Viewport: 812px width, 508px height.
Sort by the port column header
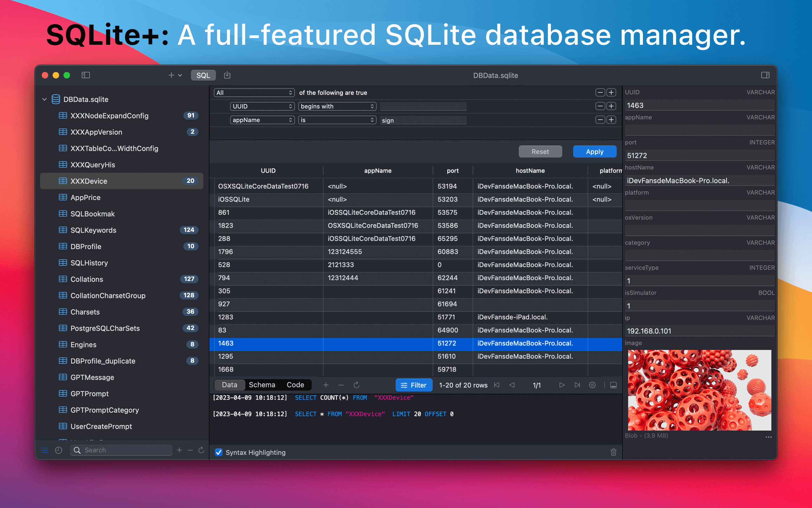(453, 171)
